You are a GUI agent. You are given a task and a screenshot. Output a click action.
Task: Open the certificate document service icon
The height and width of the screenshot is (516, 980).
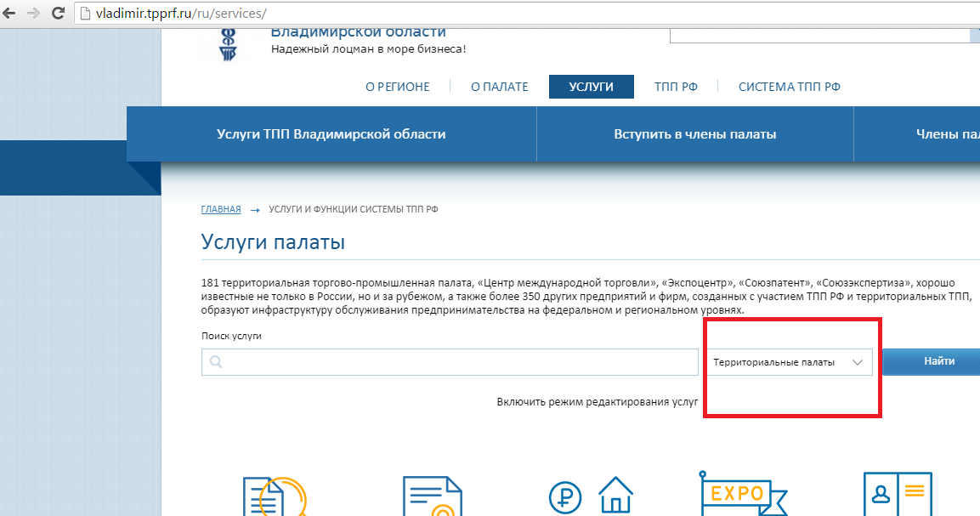point(433,496)
